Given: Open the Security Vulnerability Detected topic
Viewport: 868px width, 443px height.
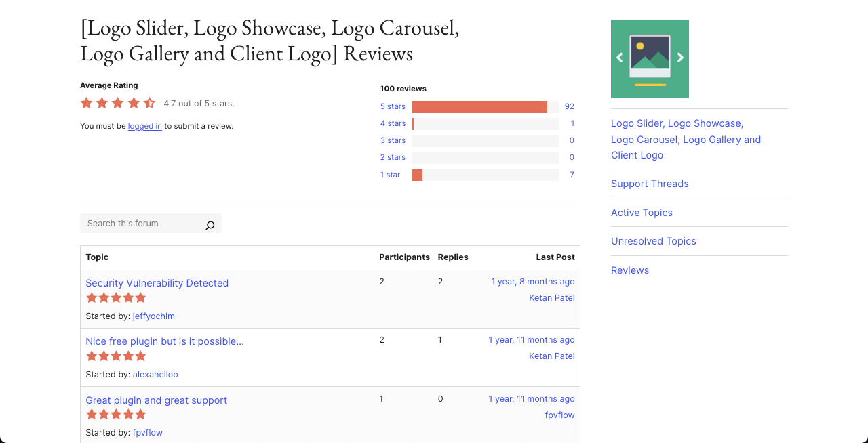Looking at the screenshot, I should 157,282.
